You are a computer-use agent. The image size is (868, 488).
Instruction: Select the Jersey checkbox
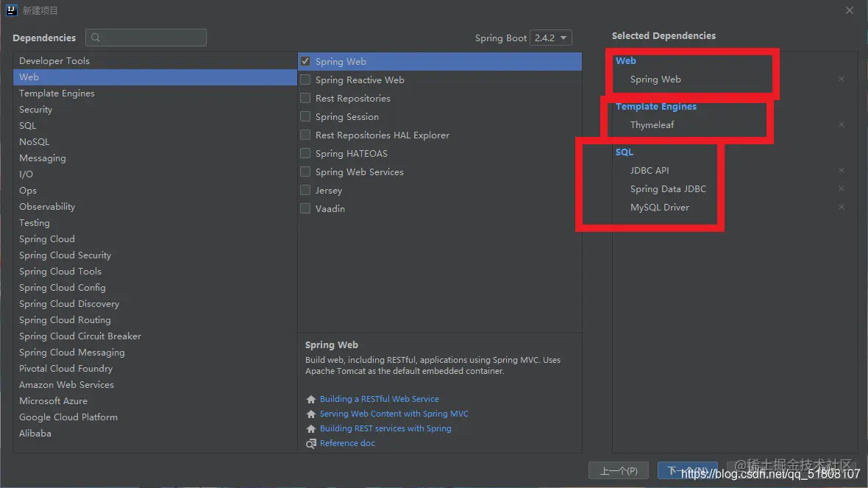click(305, 190)
